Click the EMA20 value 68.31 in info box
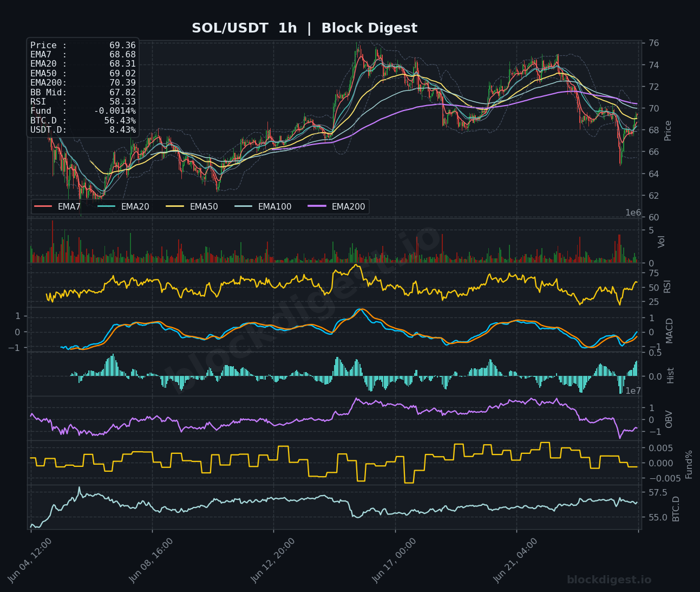700x592 pixels. click(122, 64)
